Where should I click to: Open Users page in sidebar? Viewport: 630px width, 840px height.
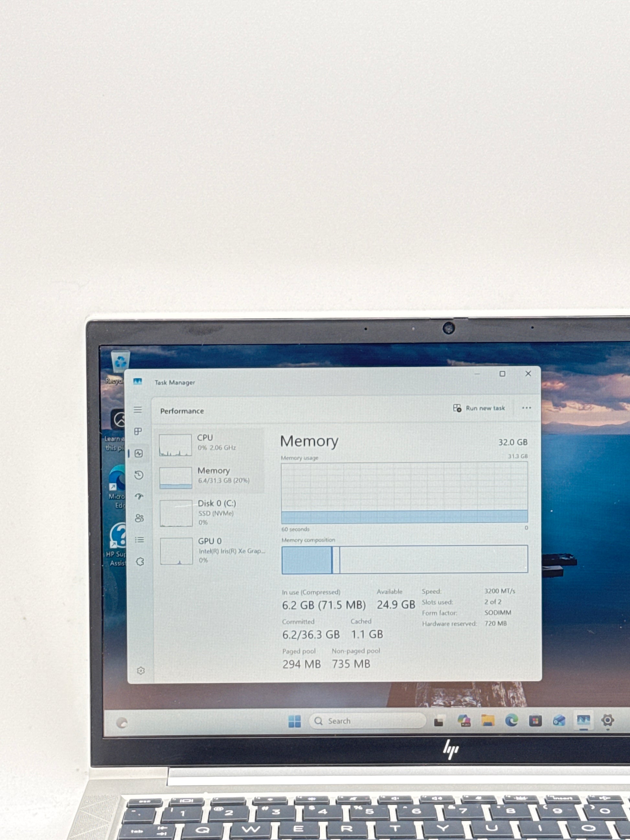139,518
